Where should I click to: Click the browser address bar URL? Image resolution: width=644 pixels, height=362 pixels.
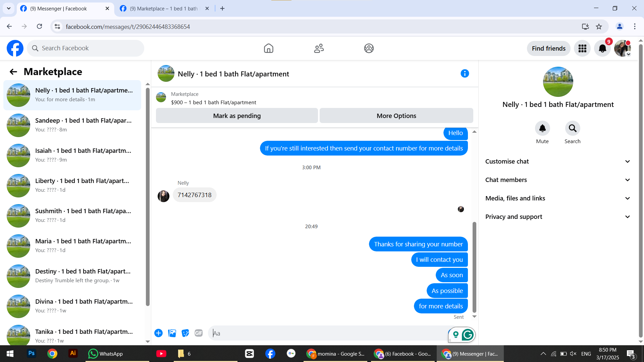pos(128,26)
